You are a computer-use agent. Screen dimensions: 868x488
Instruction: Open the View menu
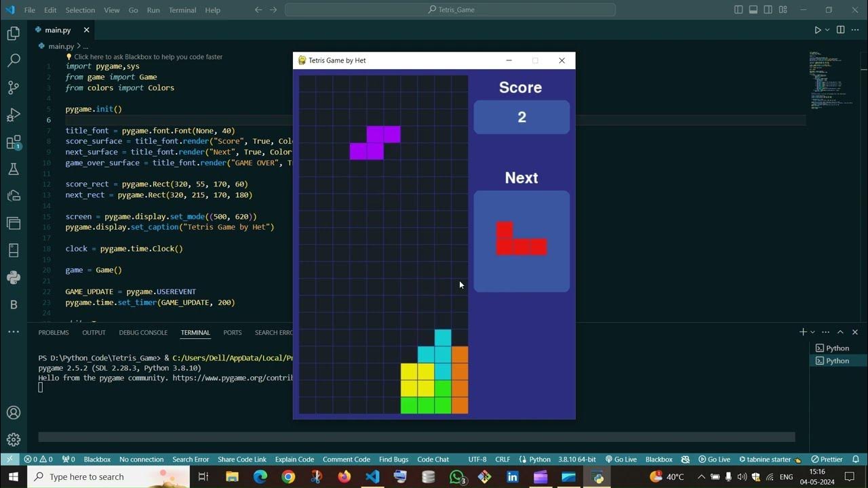coord(112,10)
